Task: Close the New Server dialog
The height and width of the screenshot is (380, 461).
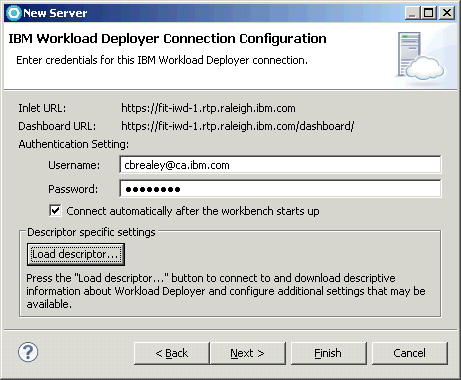Action: tap(447, 13)
